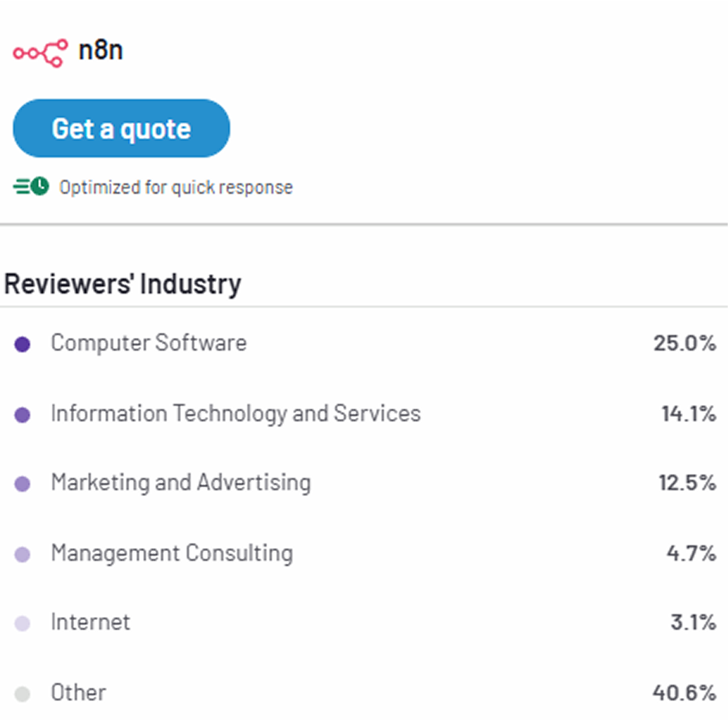Select the Management Consulting label
The width and height of the screenshot is (728, 720).
[172, 553]
